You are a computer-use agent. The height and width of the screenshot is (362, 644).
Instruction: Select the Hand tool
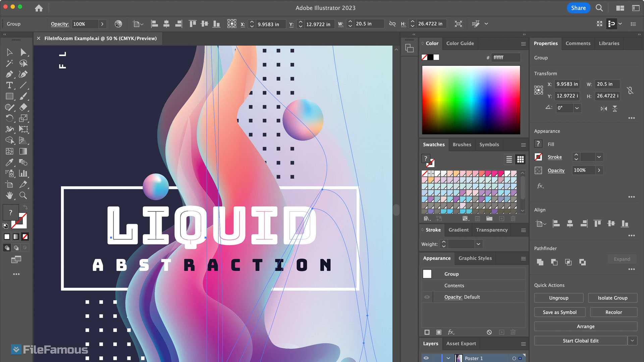pyautogui.click(x=9, y=195)
